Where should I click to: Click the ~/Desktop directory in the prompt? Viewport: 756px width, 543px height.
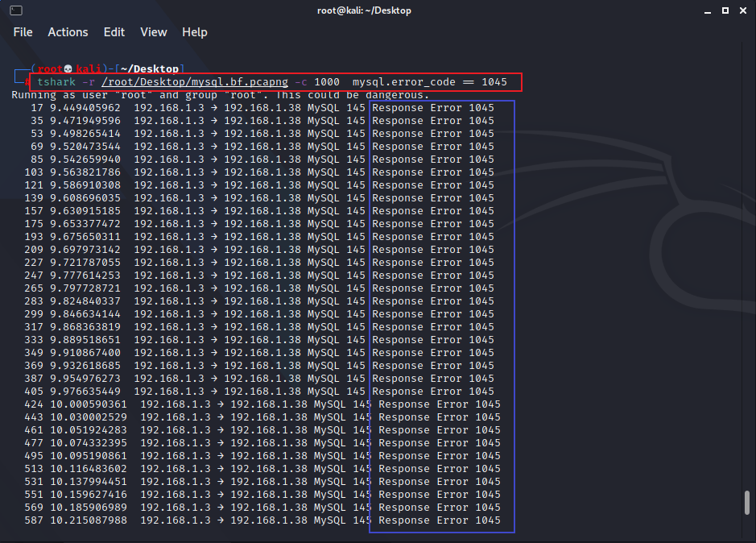click(x=154, y=69)
